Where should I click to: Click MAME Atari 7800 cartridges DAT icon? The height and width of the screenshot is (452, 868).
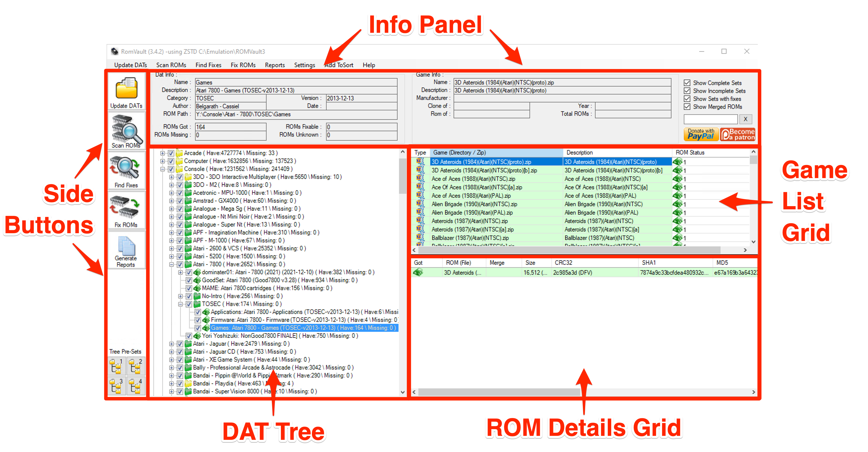click(197, 288)
